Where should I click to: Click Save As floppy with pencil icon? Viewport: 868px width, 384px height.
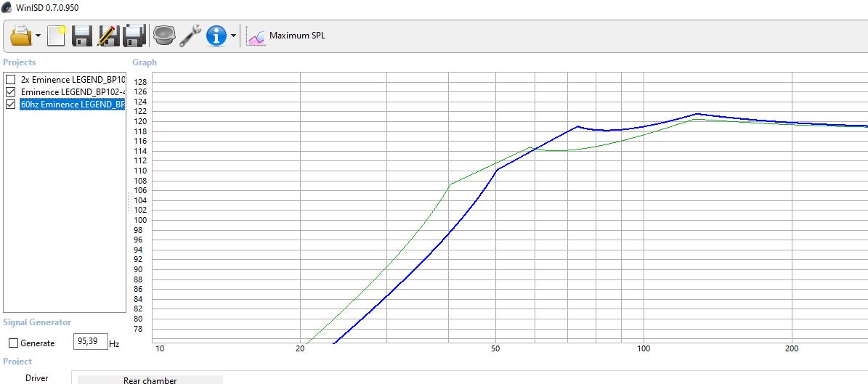point(108,36)
